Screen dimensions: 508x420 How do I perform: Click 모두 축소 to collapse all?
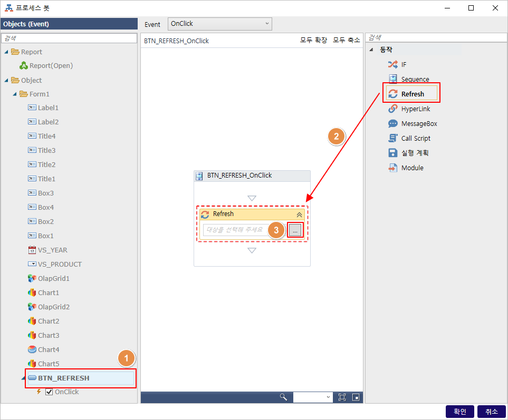click(347, 40)
